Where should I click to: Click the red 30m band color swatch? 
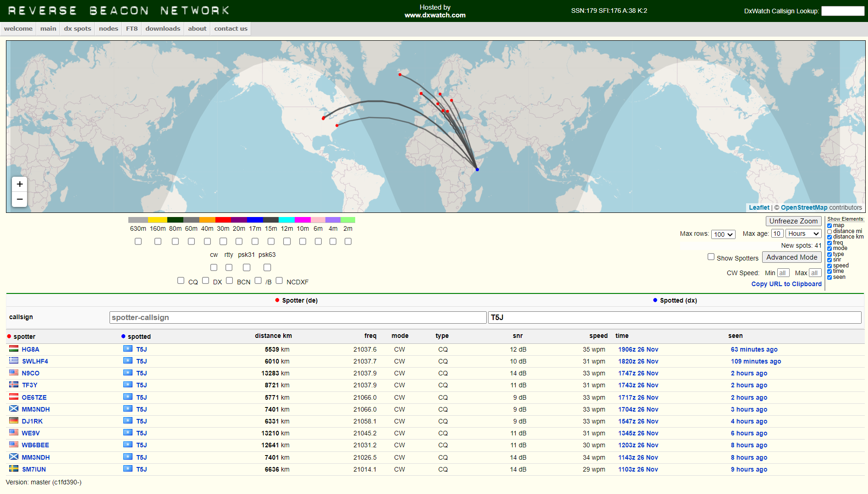tap(223, 220)
